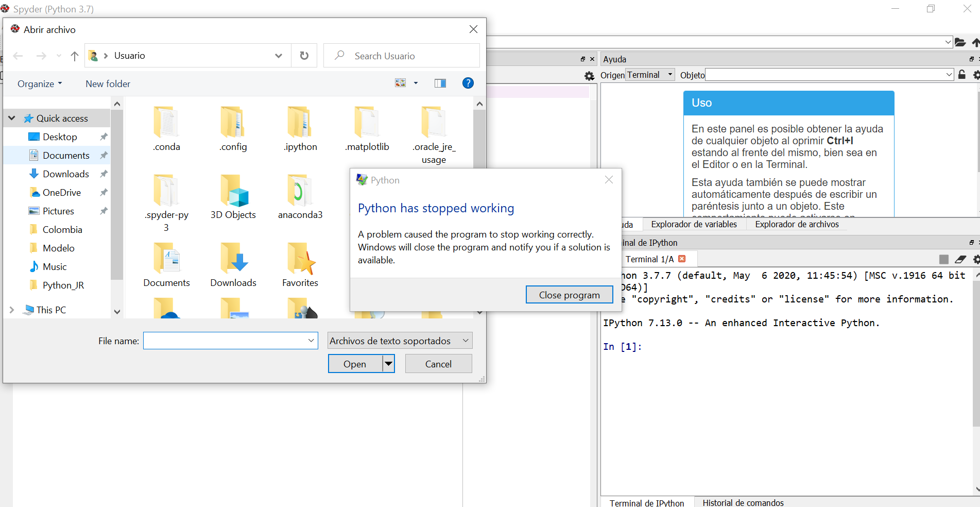Switch to the Explorador de variables tab
Viewport: 980px width, 507px height.
pos(694,224)
